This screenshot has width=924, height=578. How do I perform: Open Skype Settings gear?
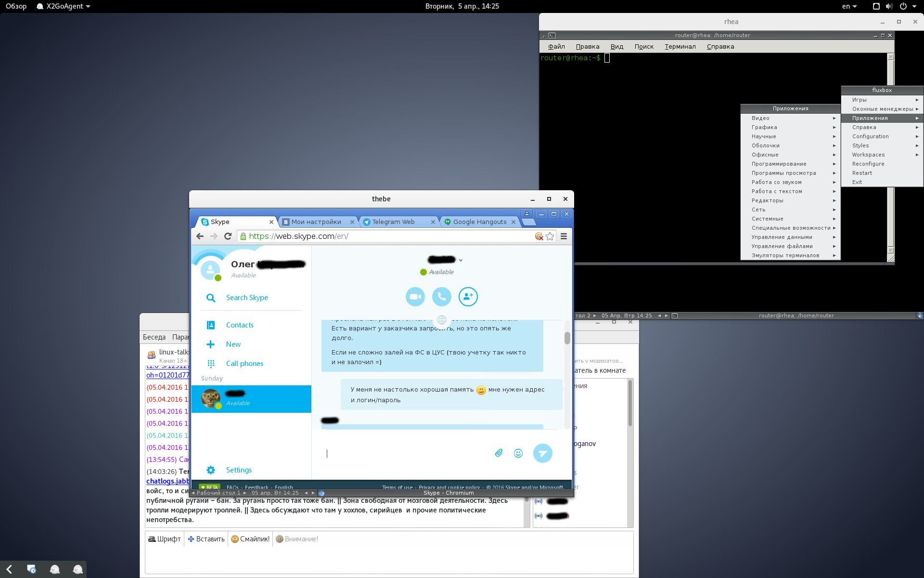[211, 470]
